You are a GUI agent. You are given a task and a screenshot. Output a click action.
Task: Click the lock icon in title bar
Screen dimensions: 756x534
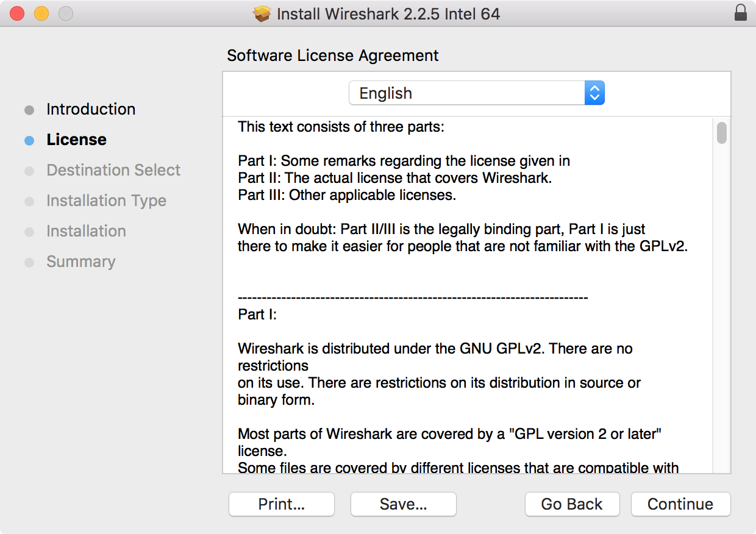[741, 13]
